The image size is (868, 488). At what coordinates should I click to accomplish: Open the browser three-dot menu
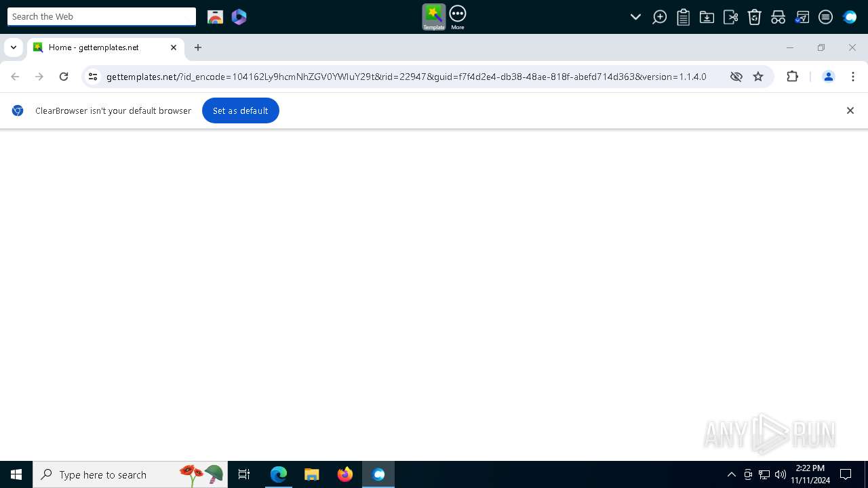click(x=853, y=77)
